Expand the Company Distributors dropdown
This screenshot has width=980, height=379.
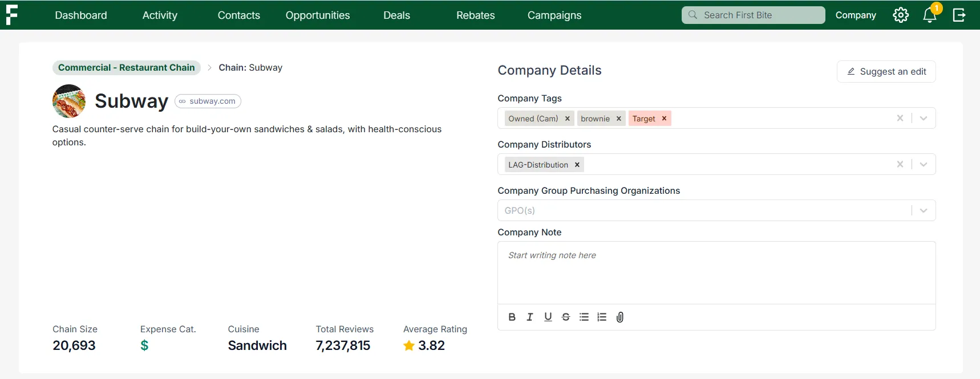(924, 164)
